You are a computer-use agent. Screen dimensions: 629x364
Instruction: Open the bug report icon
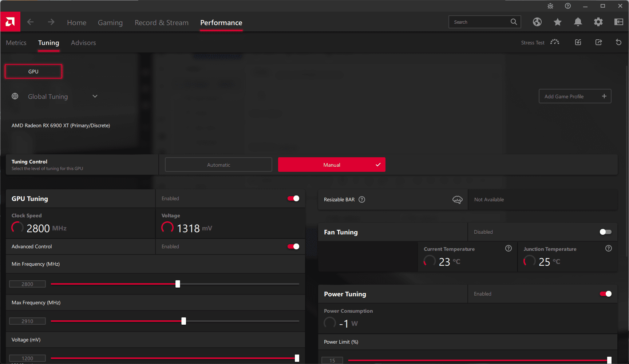pos(550,6)
